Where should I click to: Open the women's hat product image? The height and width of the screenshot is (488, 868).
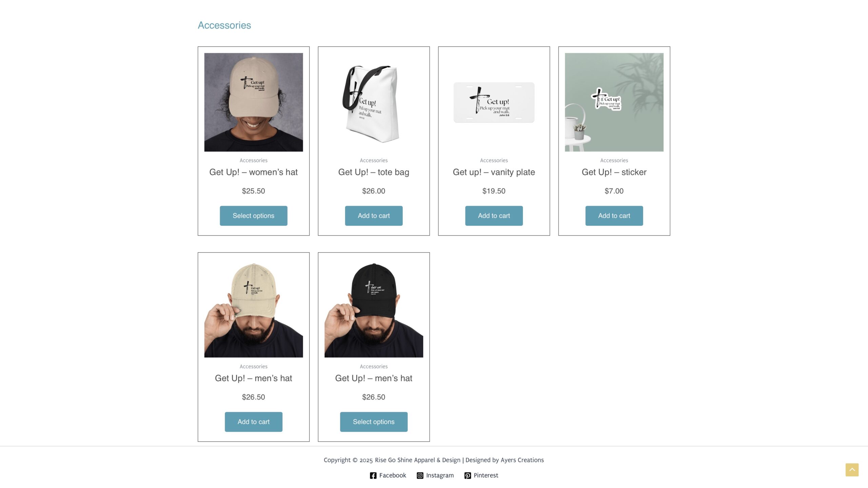pos(253,102)
